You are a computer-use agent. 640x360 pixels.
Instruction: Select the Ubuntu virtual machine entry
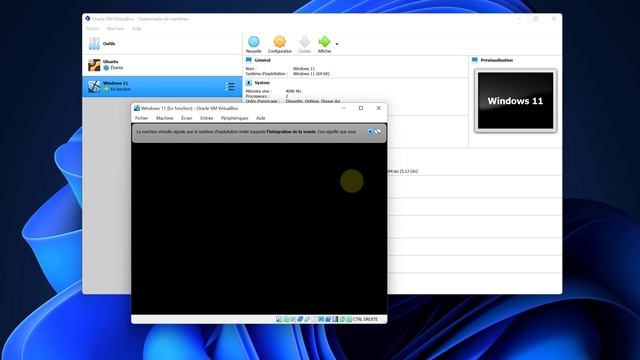coord(162,65)
